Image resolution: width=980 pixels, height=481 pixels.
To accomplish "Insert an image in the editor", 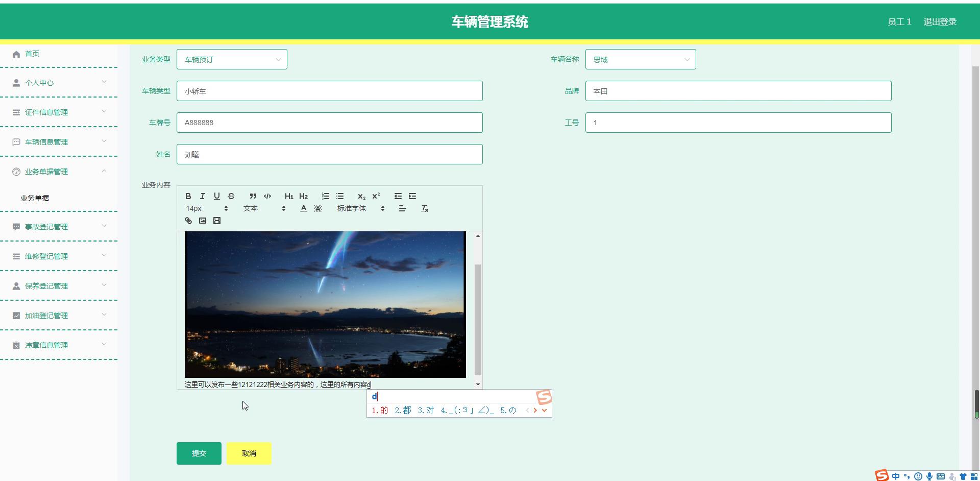I will tap(203, 221).
